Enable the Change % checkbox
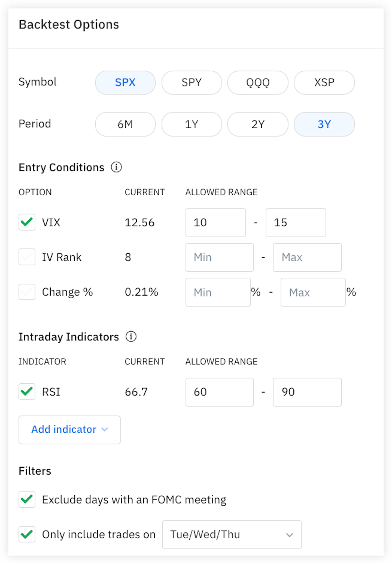392x564 pixels. (x=27, y=292)
